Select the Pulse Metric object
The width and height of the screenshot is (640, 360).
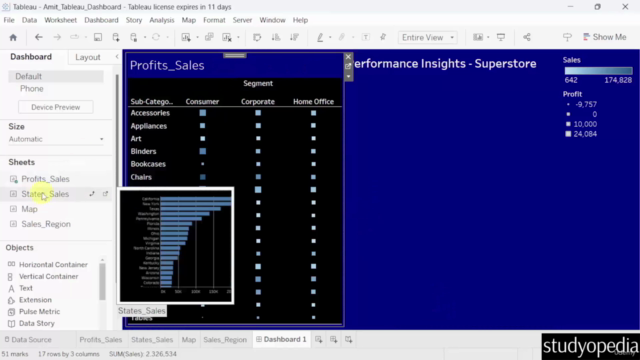tap(39, 311)
